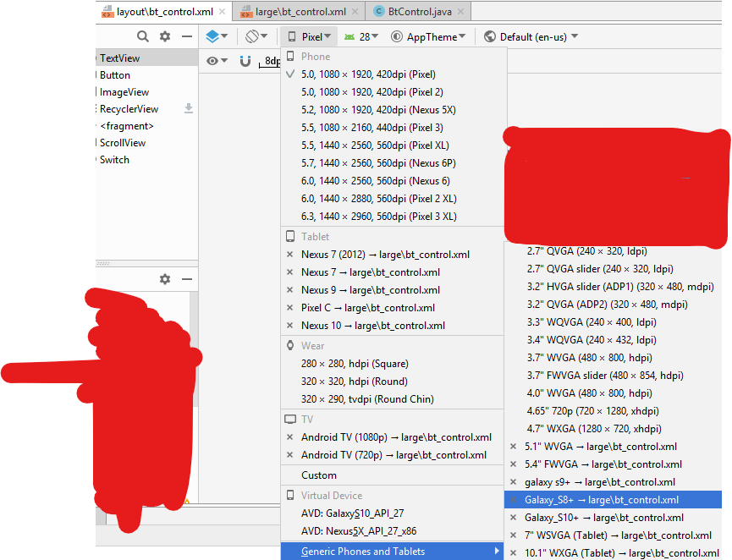Select Android TV (1080p) entry
732x560 pixels.
[393, 437]
